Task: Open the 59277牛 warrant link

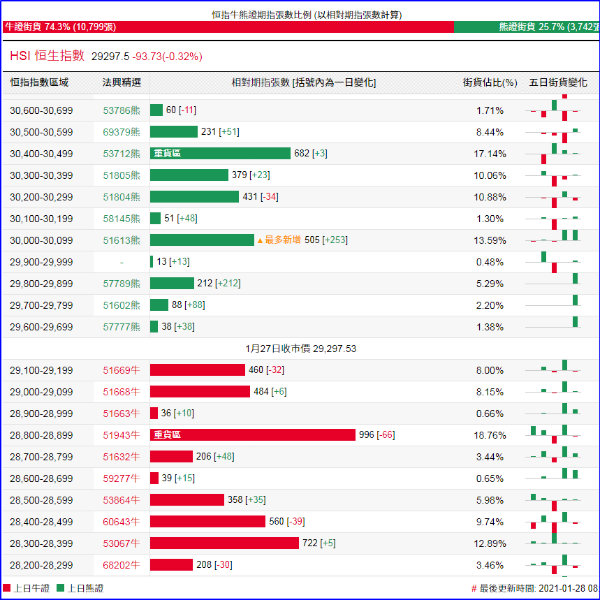Action: click(121, 478)
